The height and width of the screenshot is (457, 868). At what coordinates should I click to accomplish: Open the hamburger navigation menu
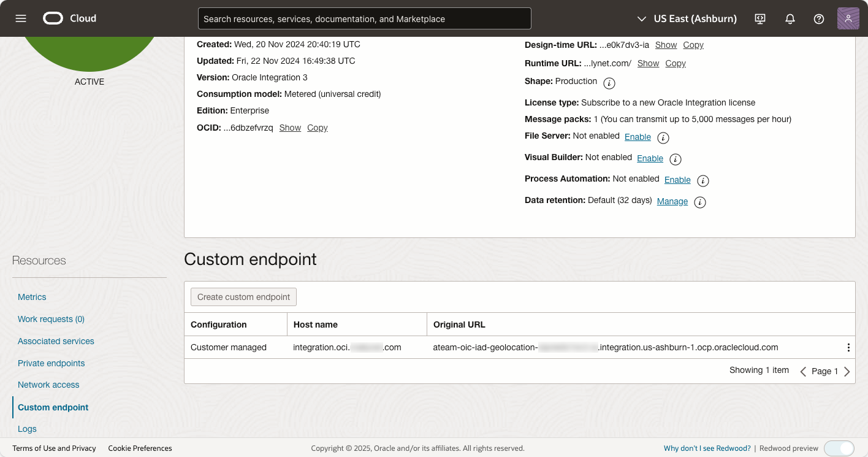[21, 18]
